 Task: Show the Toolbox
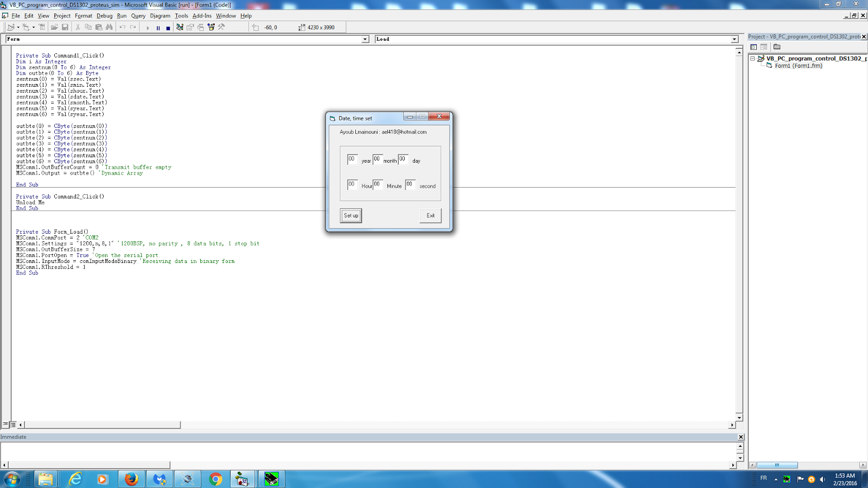tap(221, 27)
